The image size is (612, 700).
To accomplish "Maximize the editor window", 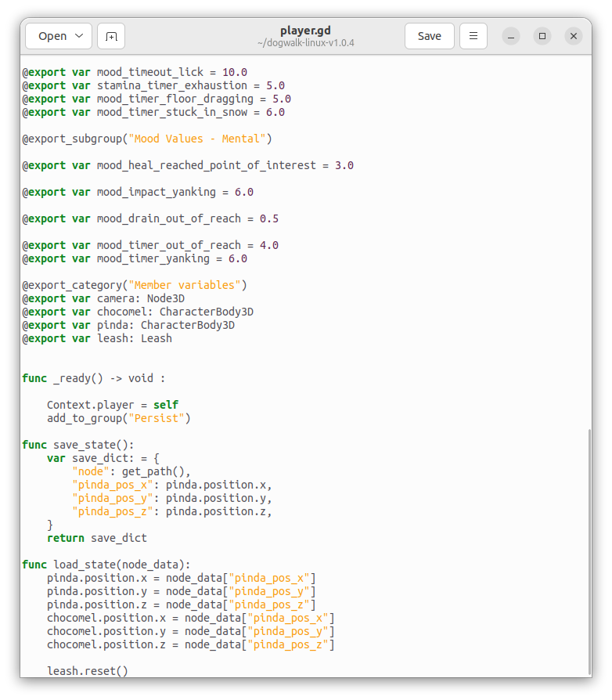I will coord(542,36).
